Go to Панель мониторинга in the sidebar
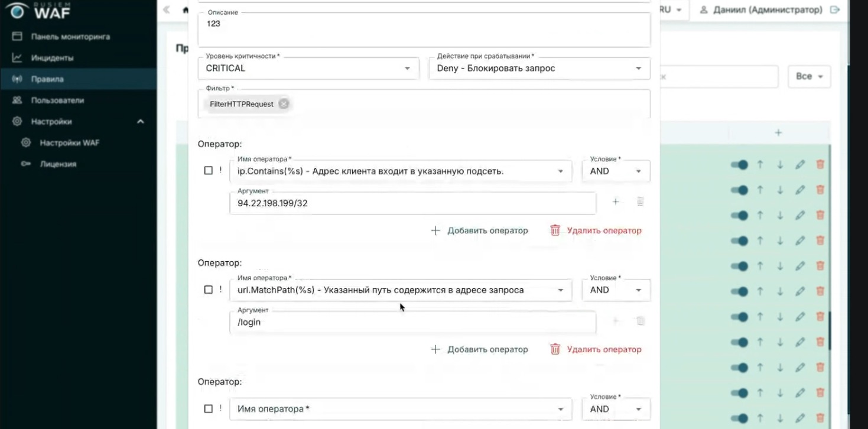This screenshot has height=429, width=868. (x=70, y=37)
